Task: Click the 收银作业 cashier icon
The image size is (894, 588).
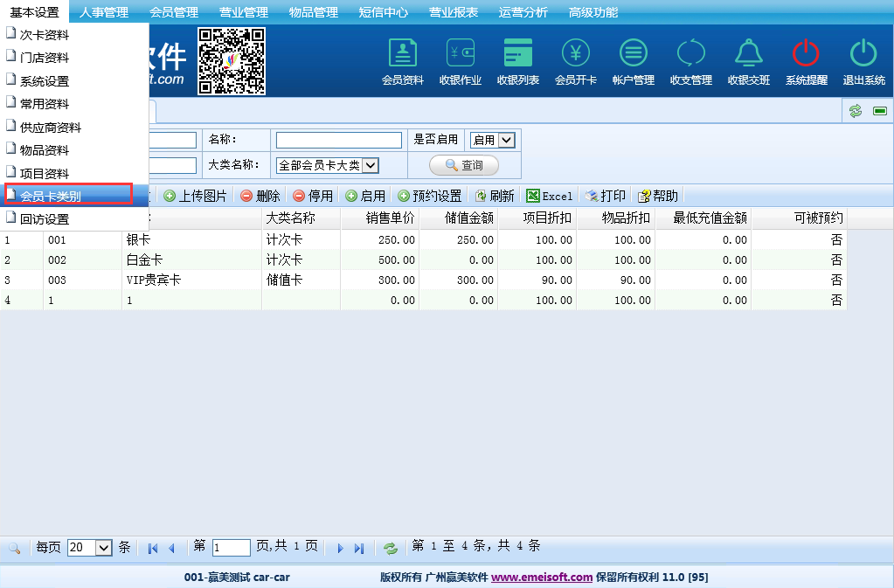Action: pos(460,61)
